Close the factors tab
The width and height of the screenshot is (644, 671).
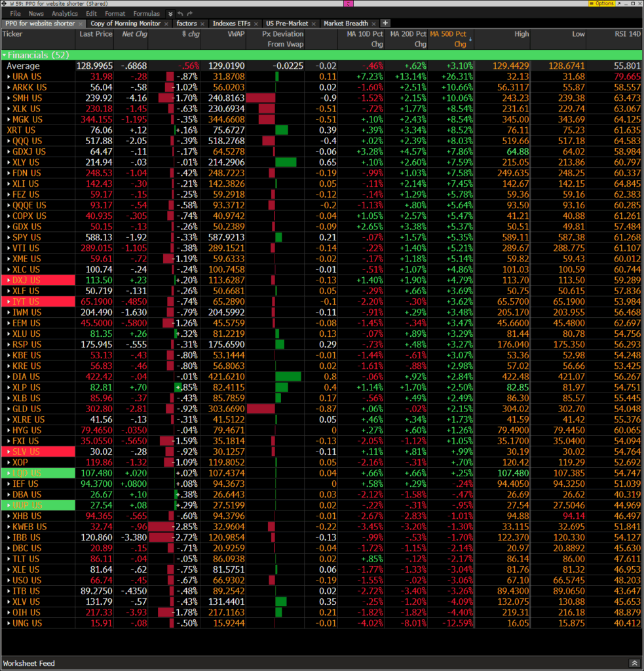202,24
